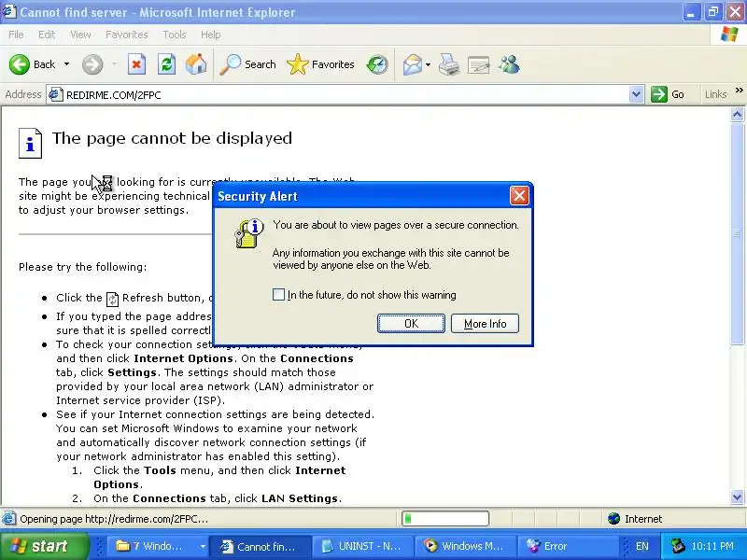This screenshot has width=747, height=560.
Task: Click the green Back arrow icon
Action: (19, 64)
